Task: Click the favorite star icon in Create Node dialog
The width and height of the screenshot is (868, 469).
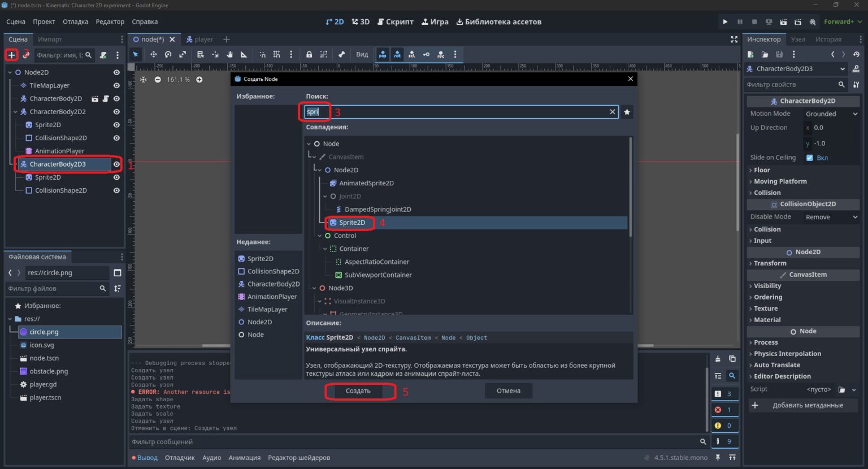Action: (x=627, y=112)
